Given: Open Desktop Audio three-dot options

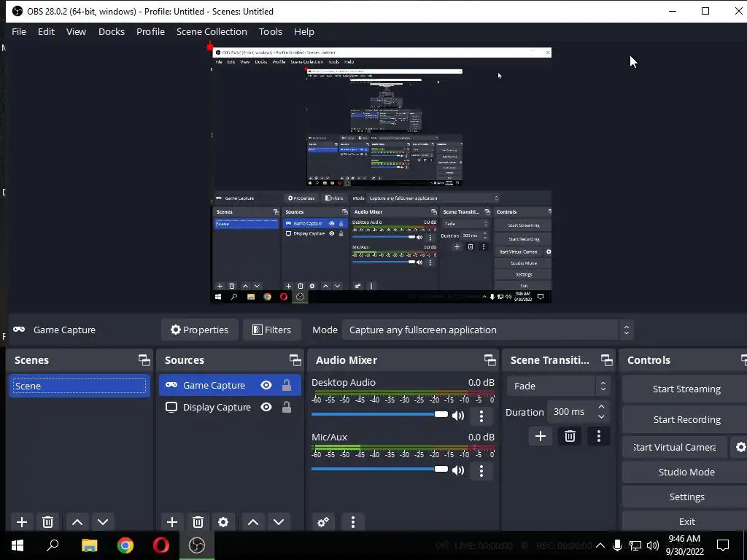Looking at the screenshot, I should (x=481, y=416).
